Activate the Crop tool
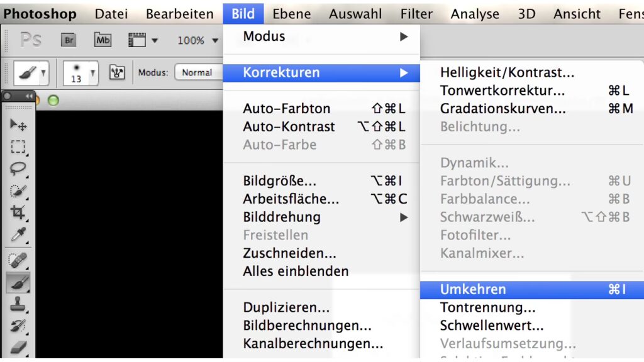The height and width of the screenshot is (362, 644). [18, 212]
